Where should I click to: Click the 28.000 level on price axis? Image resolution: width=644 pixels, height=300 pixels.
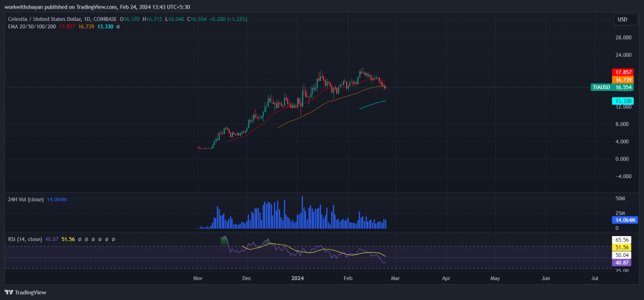[623, 38]
